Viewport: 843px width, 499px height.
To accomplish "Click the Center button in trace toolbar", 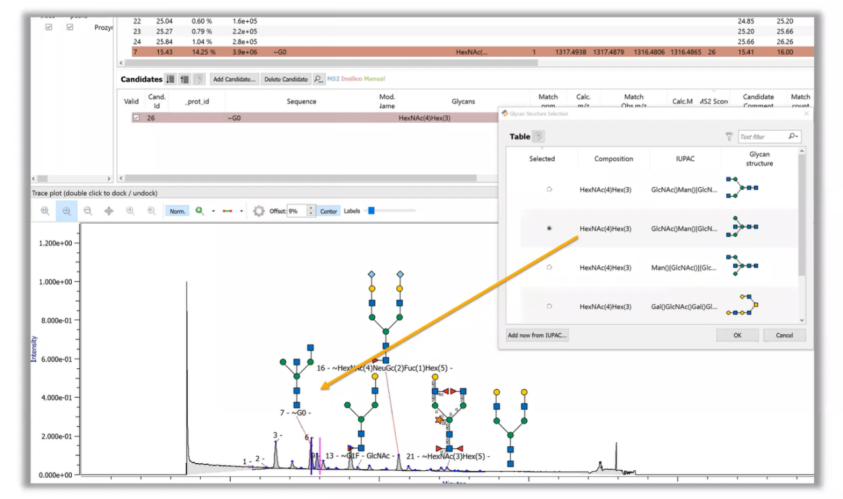I will pyautogui.click(x=328, y=211).
